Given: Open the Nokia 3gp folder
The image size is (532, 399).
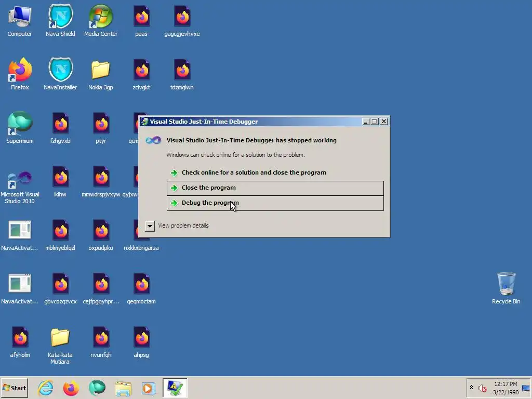Looking at the screenshot, I should (x=101, y=75).
